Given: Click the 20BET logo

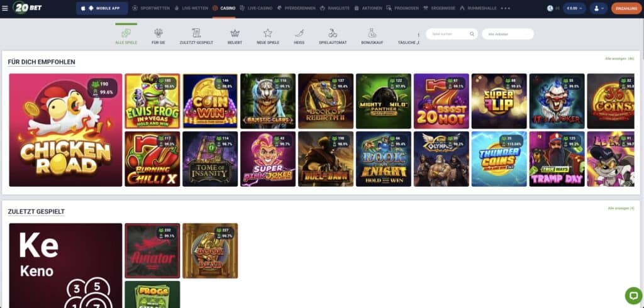Looking at the screenshot, I should coord(27,8).
